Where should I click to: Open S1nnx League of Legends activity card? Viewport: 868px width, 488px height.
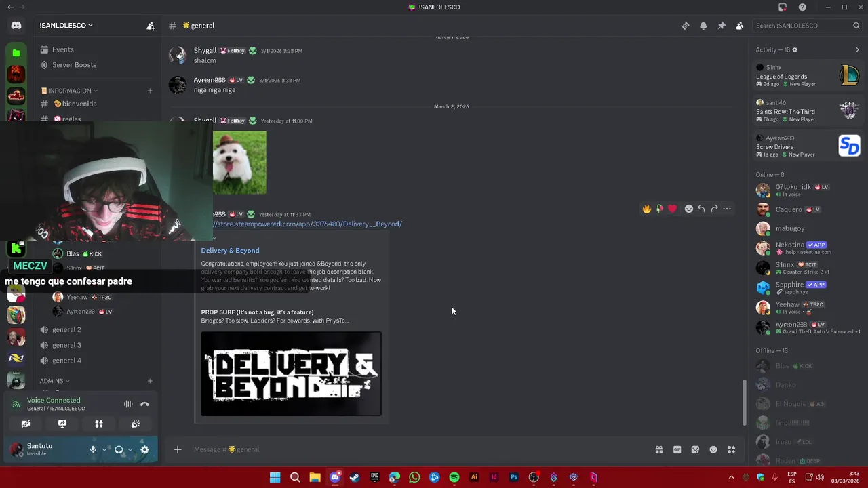[808, 75]
